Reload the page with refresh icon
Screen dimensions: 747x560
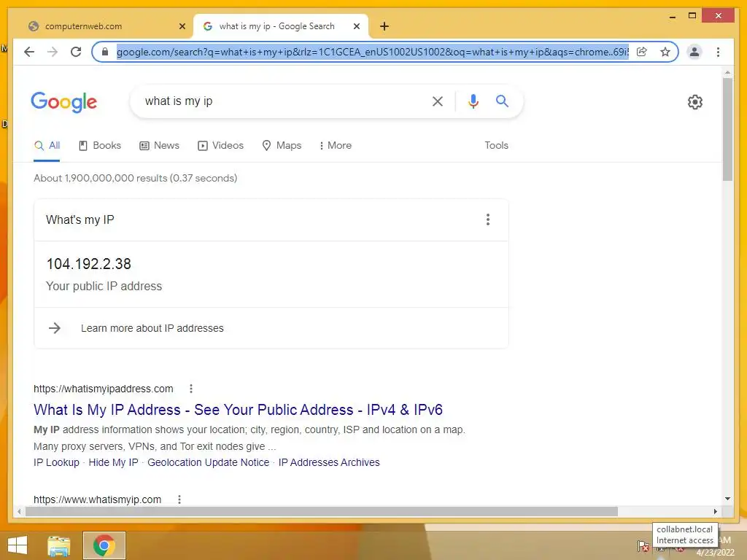(x=76, y=52)
